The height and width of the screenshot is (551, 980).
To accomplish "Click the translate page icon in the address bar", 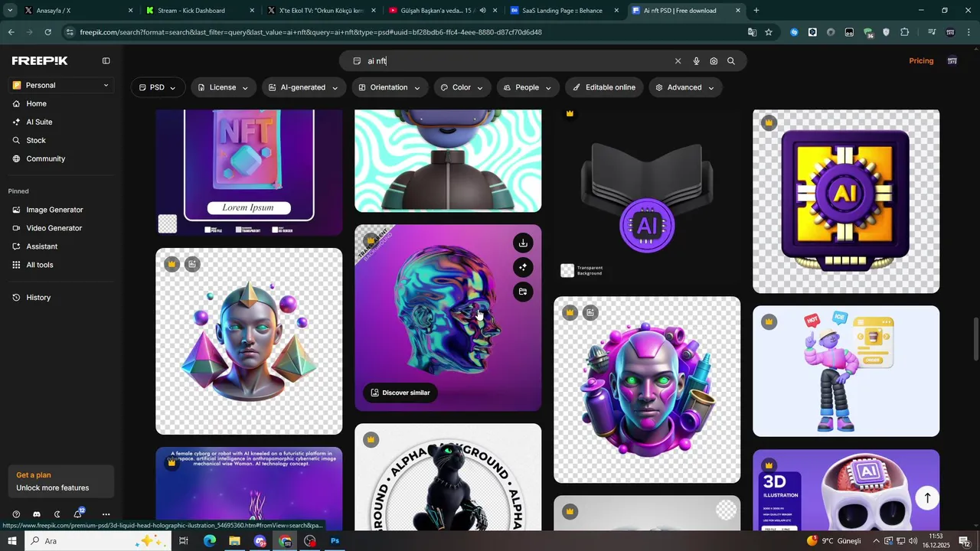I will (x=752, y=32).
